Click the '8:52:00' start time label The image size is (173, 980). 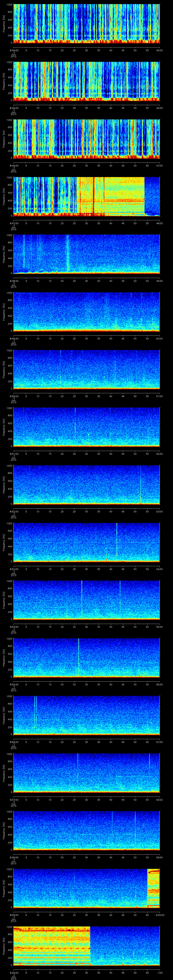[x=14, y=511]
